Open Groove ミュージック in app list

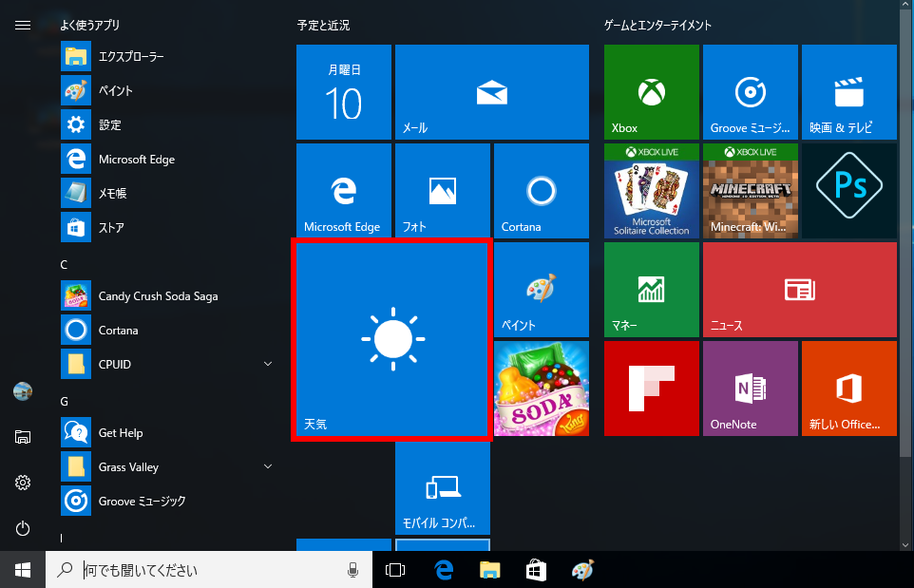click(166, 502)
